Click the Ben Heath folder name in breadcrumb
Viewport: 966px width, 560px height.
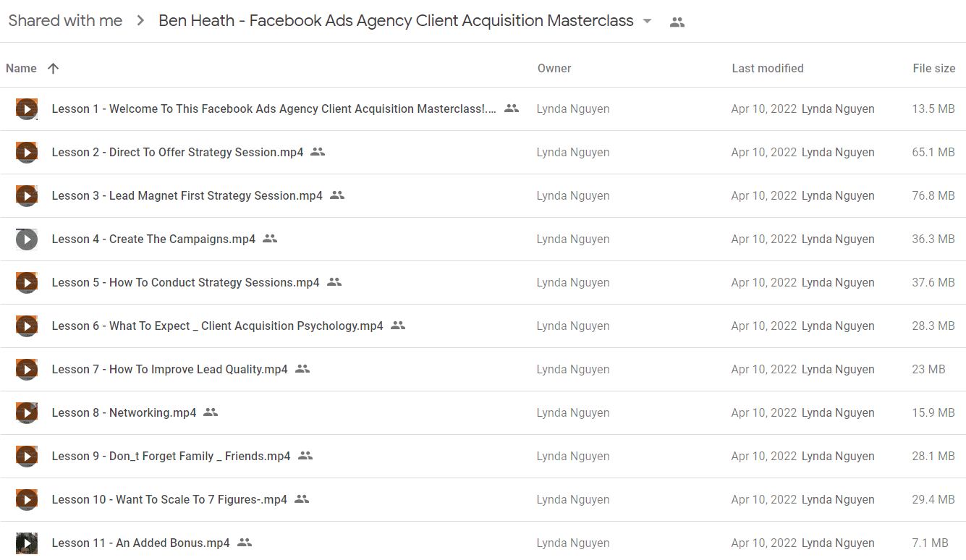tap(396, 21)
